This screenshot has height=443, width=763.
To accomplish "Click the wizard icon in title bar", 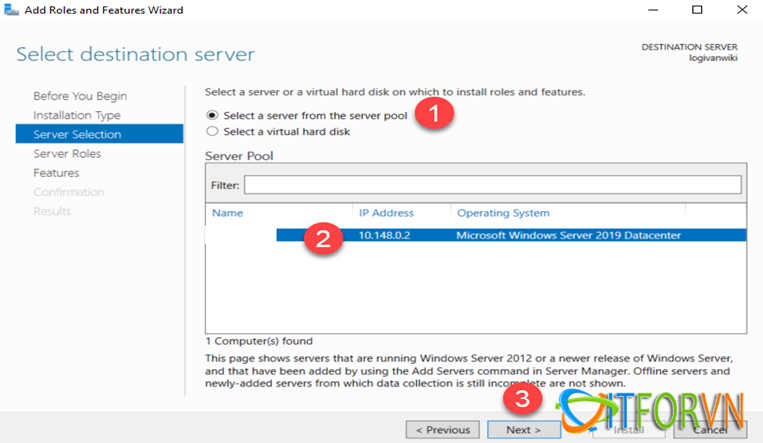I will pos(12,9).
